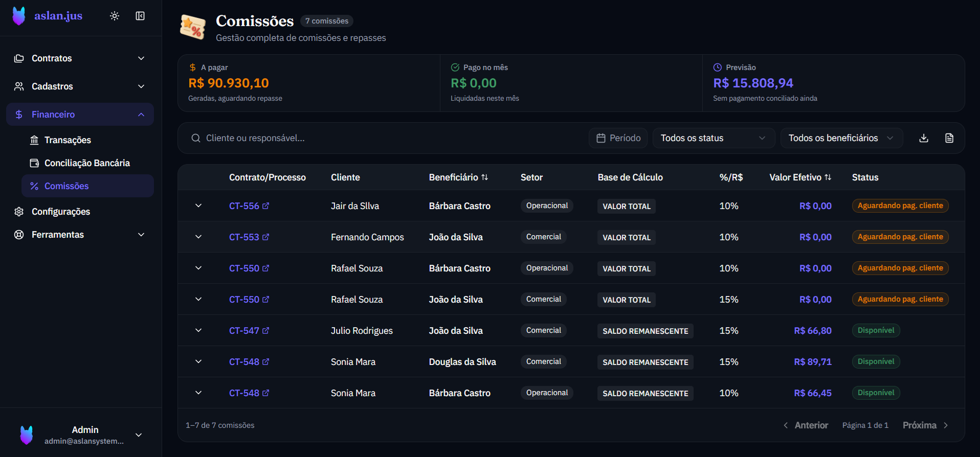The width and height of the screenshot is (980, 457).
Task: Click the Admin avatar icon
Action: [x=27, y=435]
